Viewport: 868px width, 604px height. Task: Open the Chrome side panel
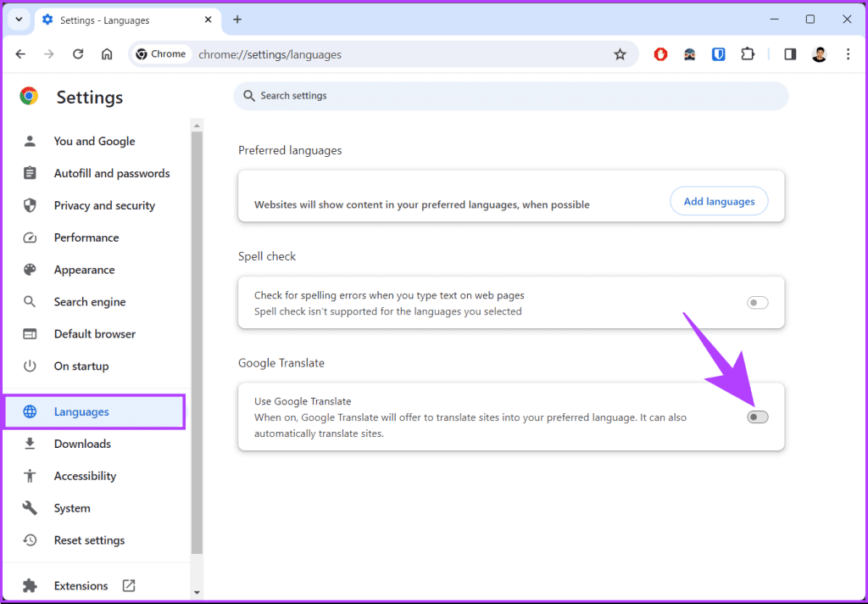pos(789,53)
